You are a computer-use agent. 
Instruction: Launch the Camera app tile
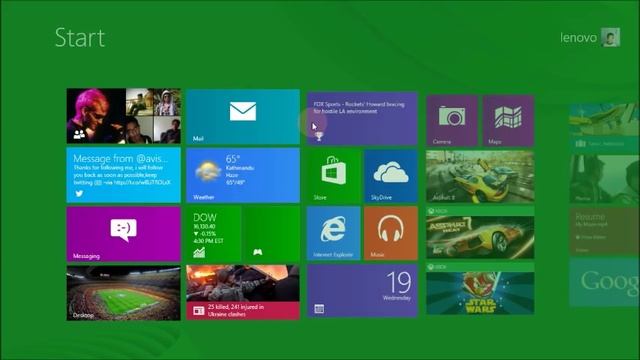(452, 121)
